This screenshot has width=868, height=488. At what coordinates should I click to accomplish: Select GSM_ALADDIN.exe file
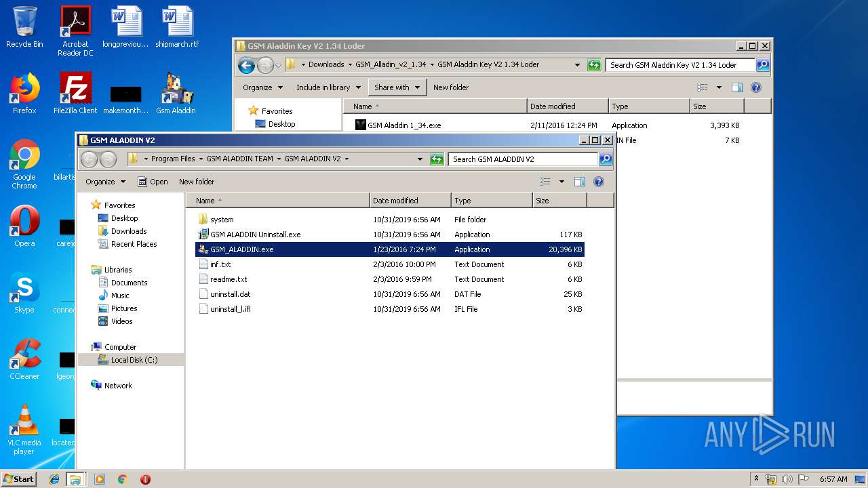click(x=389, y=249)
